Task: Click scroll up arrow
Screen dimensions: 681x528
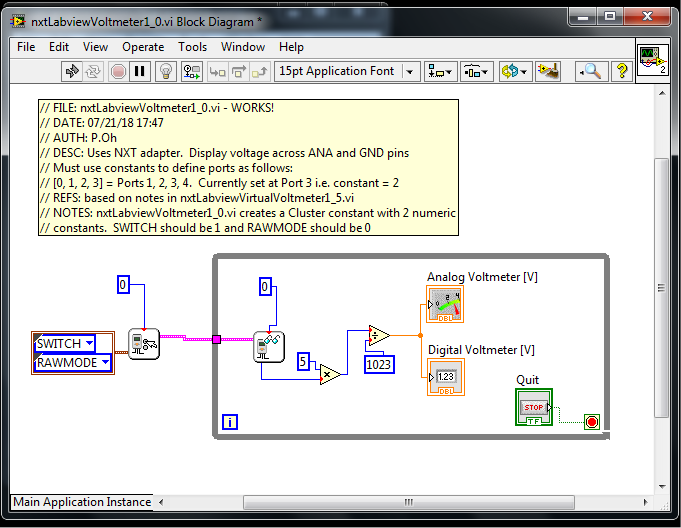Action: click(662, 93)
